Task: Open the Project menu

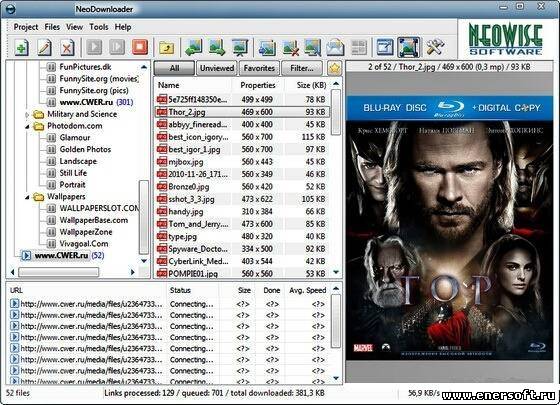Action: point(26,27)
